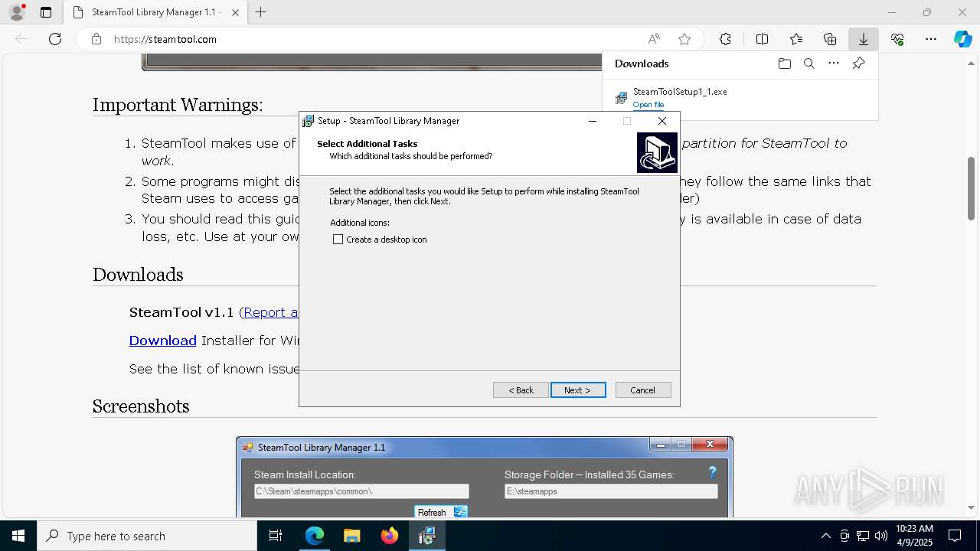
Task: Toggle Read aloud icon in address bar
Action: (x=654, y=39)
